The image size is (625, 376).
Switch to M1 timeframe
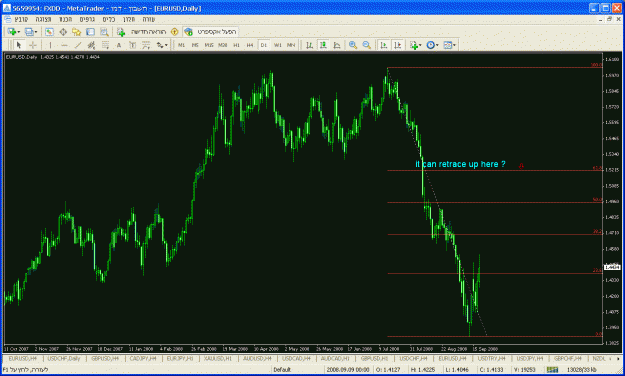[x=181, y=45]
